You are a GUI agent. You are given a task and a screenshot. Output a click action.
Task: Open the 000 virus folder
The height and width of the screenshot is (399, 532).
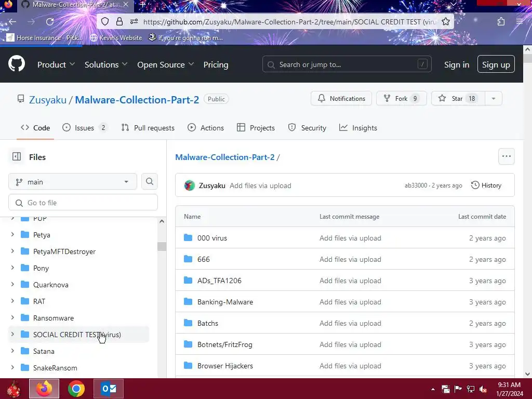pyautogui.click(x=212, y=238)
